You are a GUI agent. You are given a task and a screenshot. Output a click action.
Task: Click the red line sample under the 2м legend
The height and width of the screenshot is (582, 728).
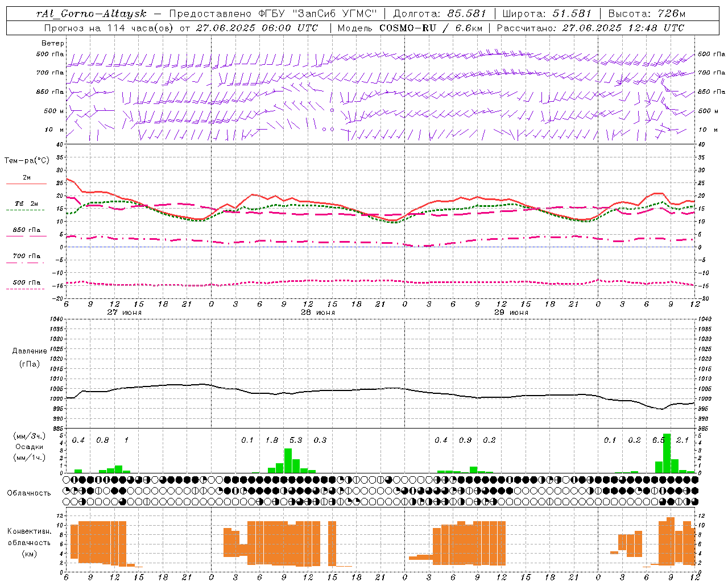[x=26, y=184]
